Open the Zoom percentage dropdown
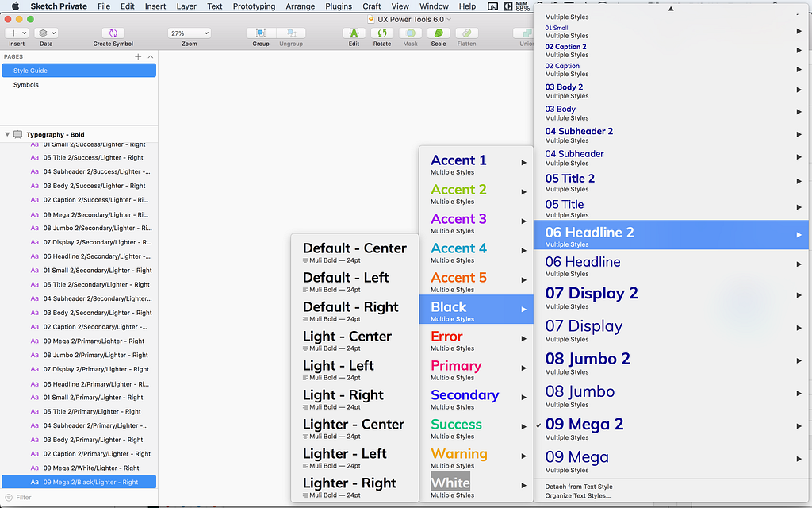 pos(189,33)
